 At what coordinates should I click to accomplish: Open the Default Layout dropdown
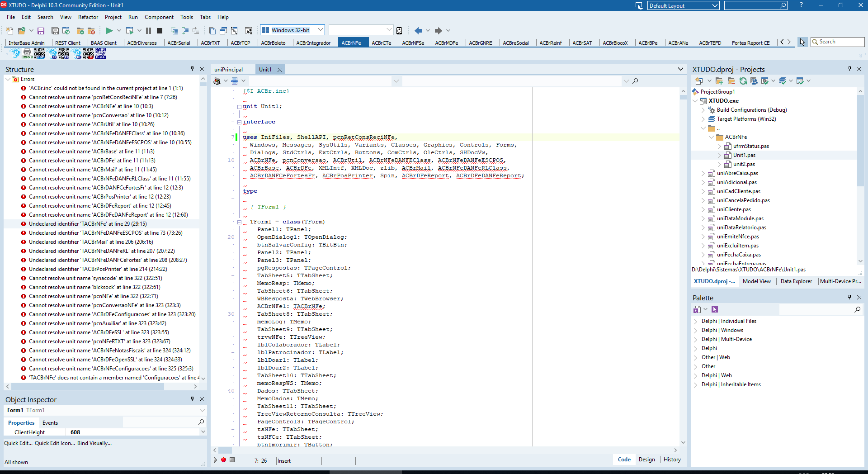point(715,5)
